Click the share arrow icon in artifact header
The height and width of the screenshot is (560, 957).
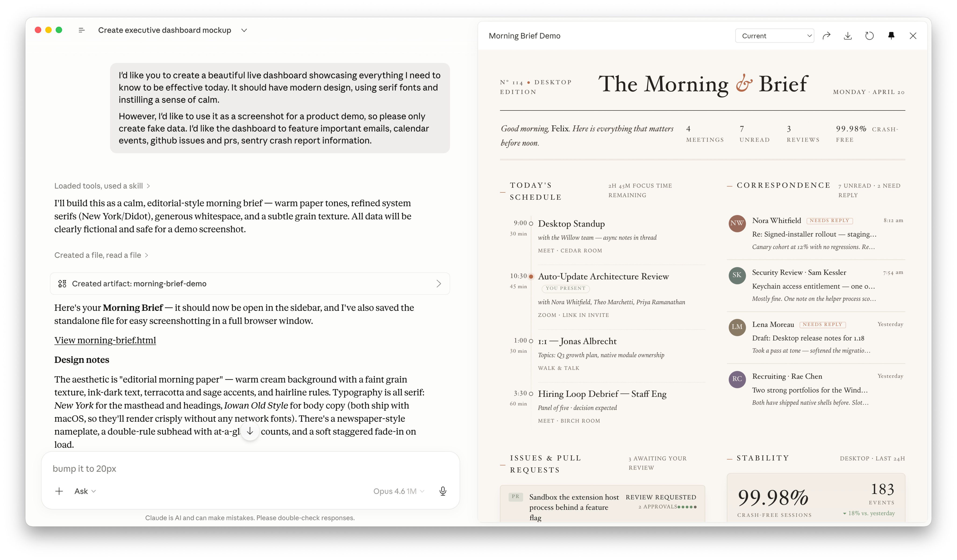click(826, 36)
